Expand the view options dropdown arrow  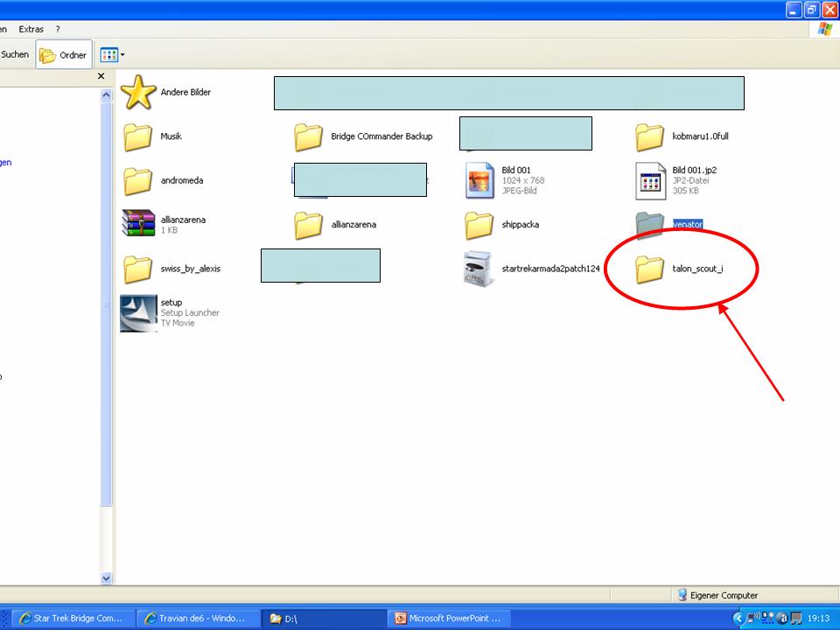(122, 55)
